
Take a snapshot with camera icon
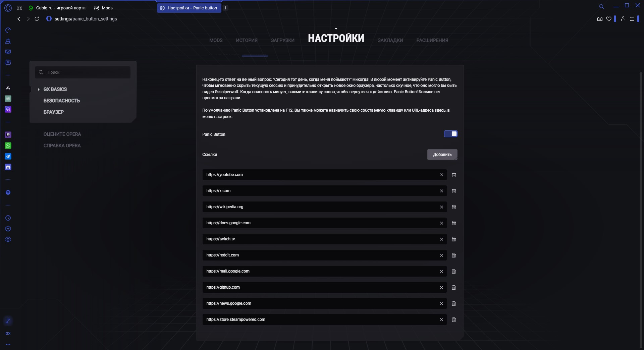point(600,19)
